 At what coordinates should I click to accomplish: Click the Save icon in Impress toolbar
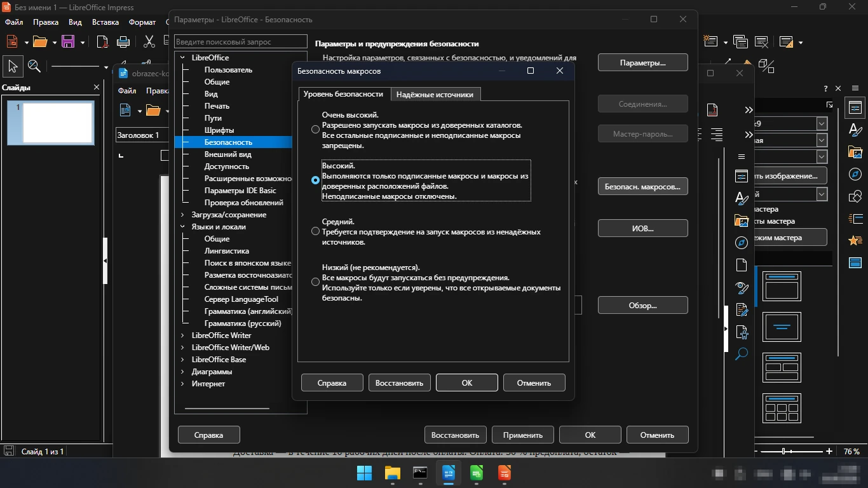point(68,42)
